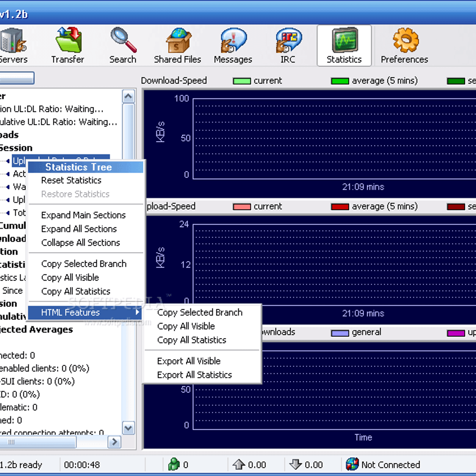476x476 pixels.
Task: Click the light green current download swatch
Action: pyautogui.click(x=242, y=81)
